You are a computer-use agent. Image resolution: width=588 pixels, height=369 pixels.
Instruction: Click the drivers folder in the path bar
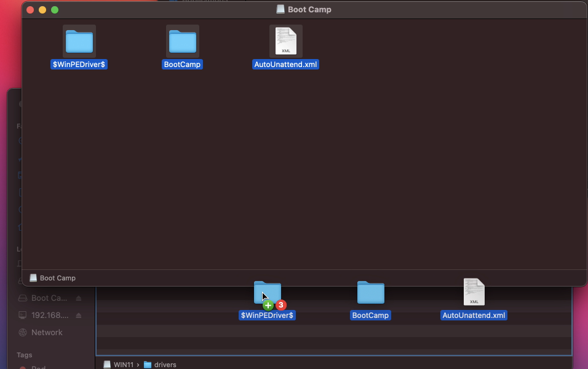tap(160, 365)
